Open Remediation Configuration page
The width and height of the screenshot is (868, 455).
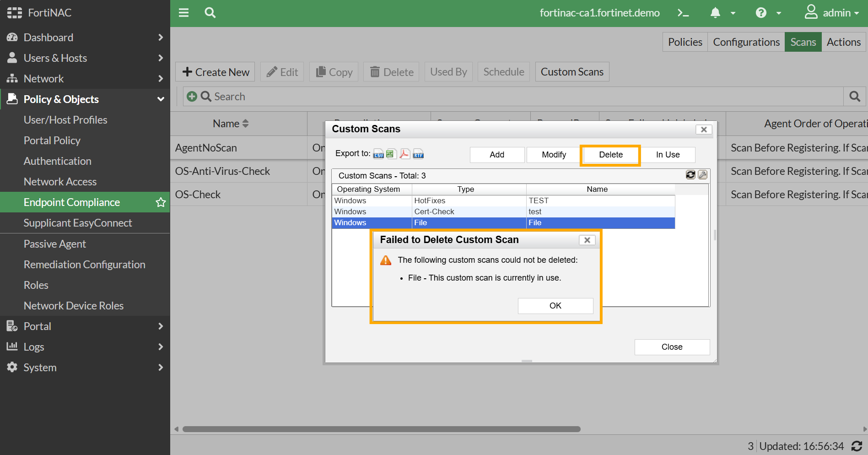85,265
